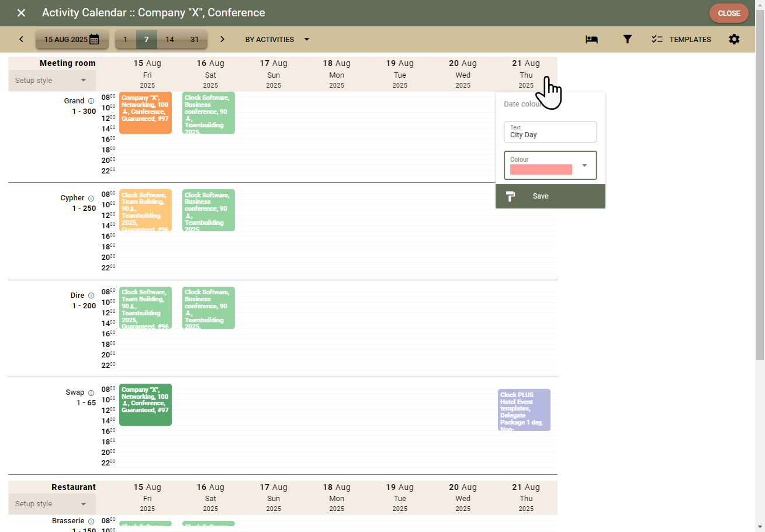Click the X icon beside Activity Calendar title
The width and height of the screenshot is (765, 532).
tap(21, 13)
